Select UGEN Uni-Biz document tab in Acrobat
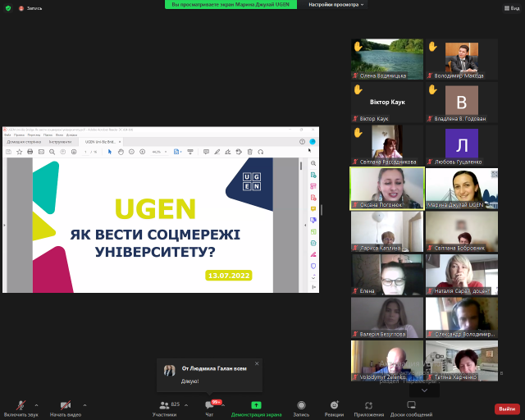The width and height of the screenshot is (525, 420). tap(100, 142)
